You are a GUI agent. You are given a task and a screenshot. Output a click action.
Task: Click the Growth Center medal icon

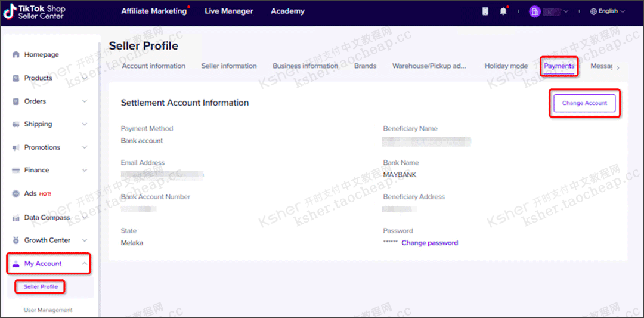16,240
